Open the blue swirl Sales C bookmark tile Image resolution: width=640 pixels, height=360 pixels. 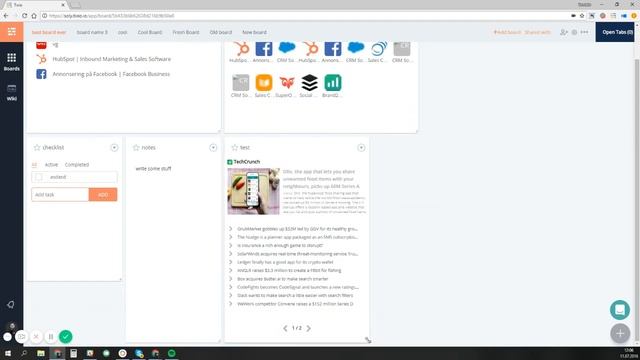pos(379,49)
